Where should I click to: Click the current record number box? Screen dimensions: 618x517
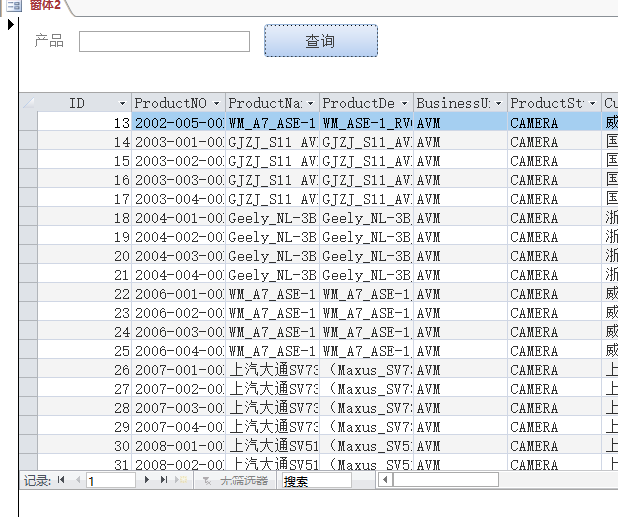tap(111, 481)
